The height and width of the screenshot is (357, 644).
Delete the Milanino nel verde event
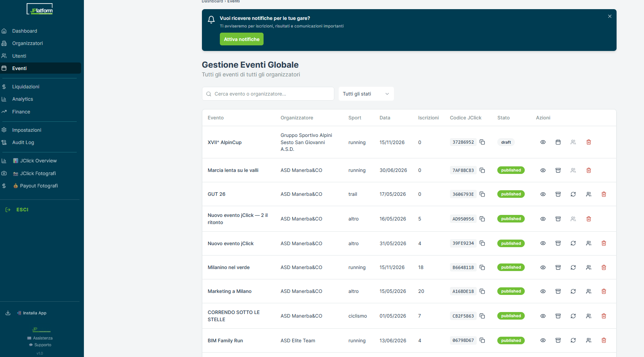click(x=604, y=267)
